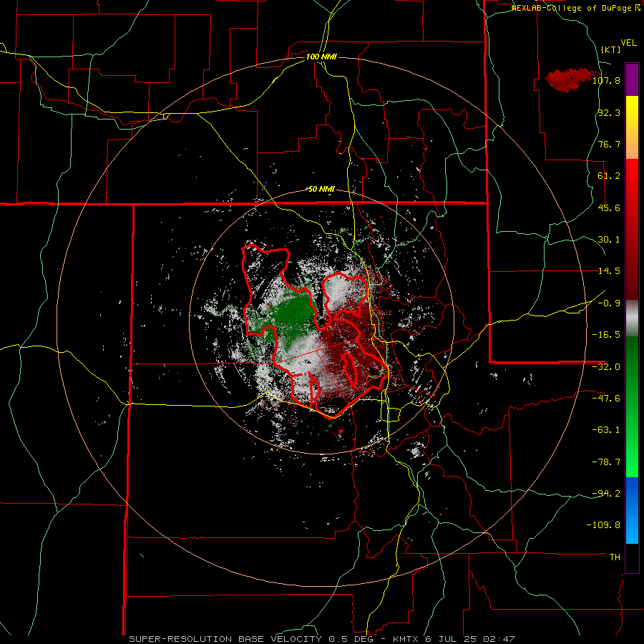Select the 50 NMI range ring label
This screenshot has height=644, width=644.
[x=321, y=189]
